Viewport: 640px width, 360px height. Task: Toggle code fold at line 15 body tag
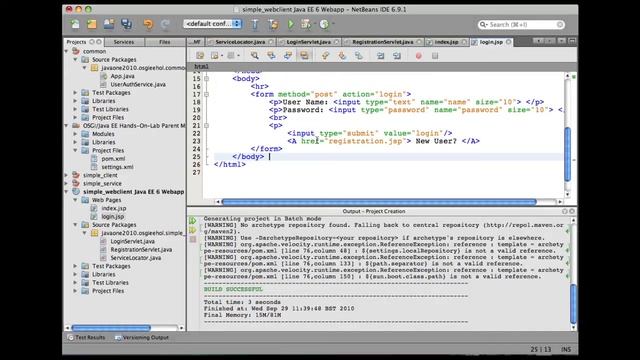click(x=207, y=78)
